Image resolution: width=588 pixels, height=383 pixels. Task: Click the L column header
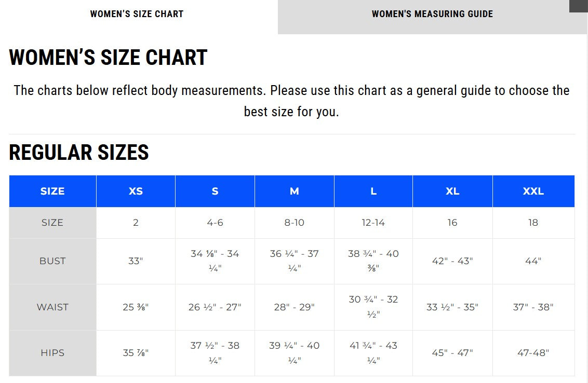(373, 191)
